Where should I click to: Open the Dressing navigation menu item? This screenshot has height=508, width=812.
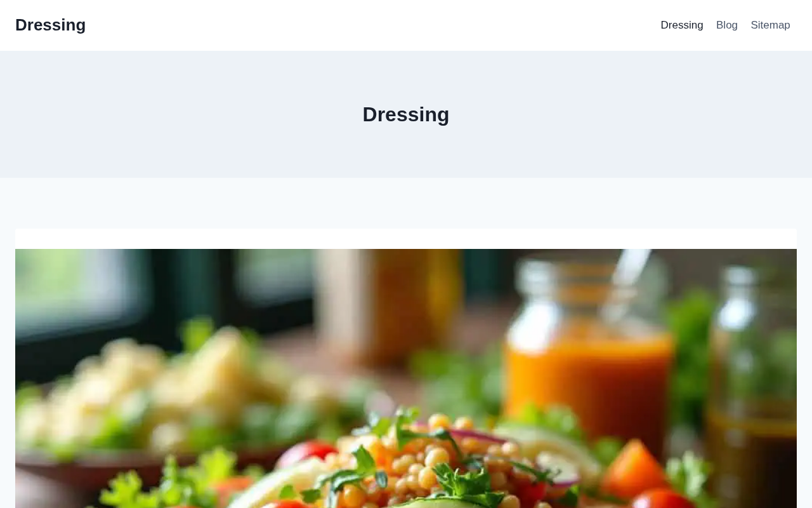(x=682, y=25)
